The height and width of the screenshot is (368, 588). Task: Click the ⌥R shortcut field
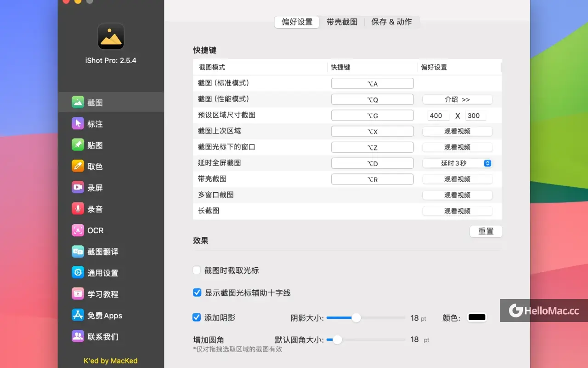coord(373,179)
